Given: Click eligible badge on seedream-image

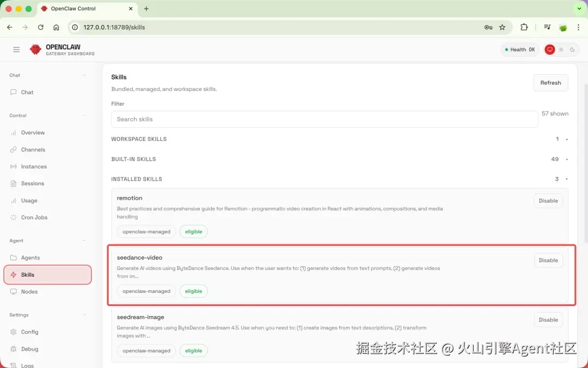Looking at the screenshot, I should pos(193,351).
